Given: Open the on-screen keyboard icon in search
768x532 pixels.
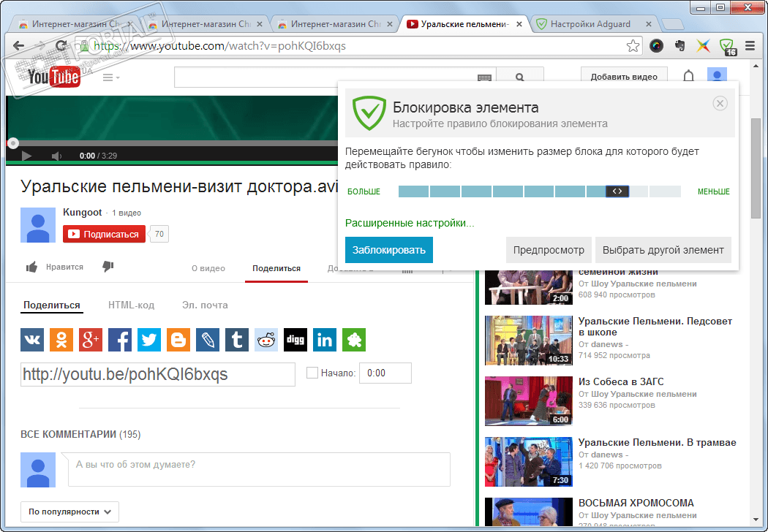Looking at the screenshot, I should [484, 77].
